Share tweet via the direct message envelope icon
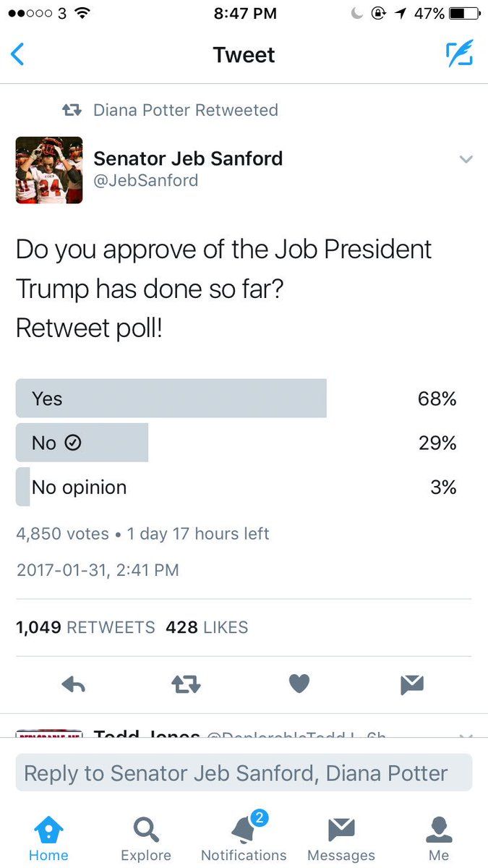 (412, 684)
